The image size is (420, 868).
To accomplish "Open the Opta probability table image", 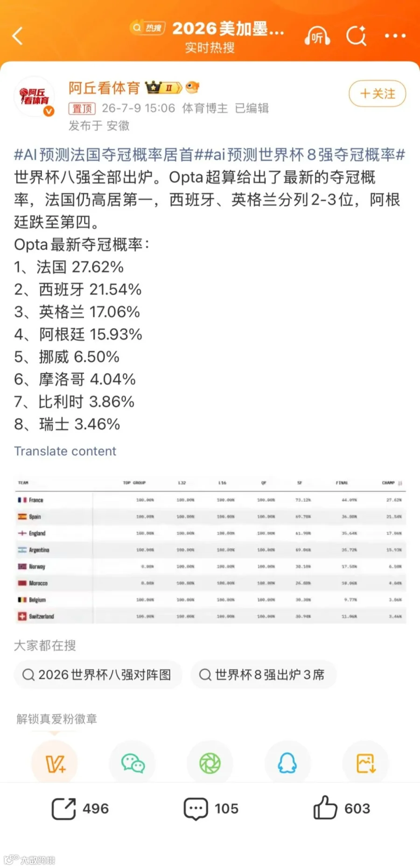I will click(x=210, y=549).
